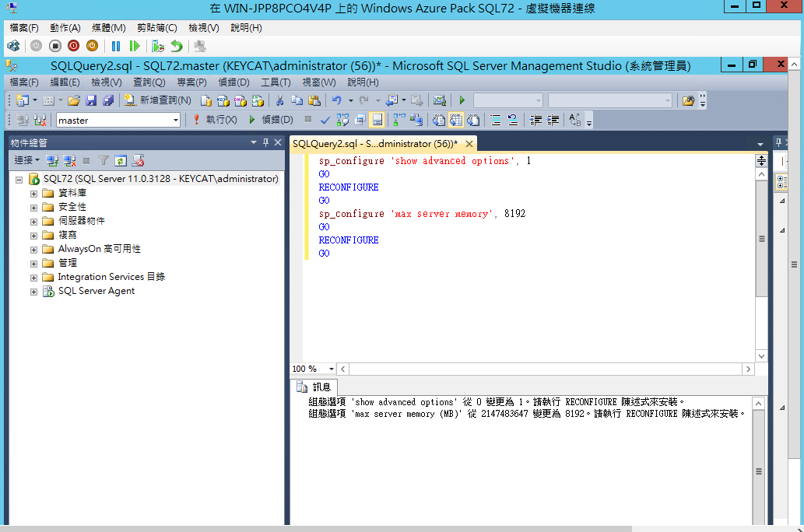The image size is (804, 532).
Task: Click Connect Object Explorer icon
Action: [52, 161]
